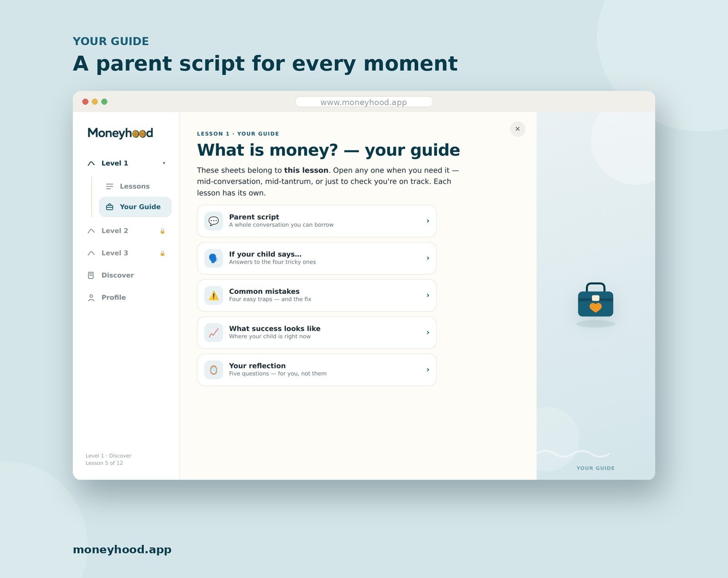This screenshot has width=728, height=578.
Task: Close the guide panel with X
Action: (x=517, y=129)
